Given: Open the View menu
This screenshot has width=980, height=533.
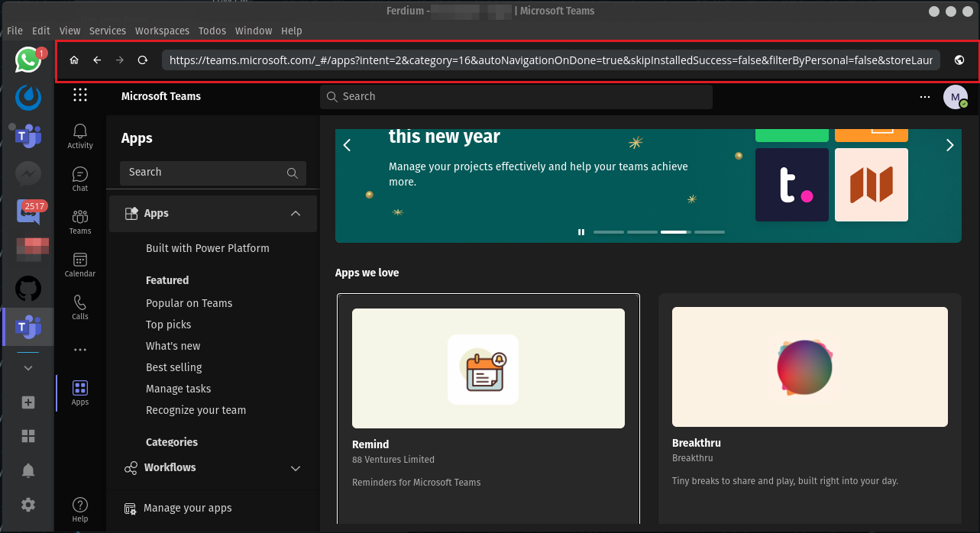Looking at the screenshot, I should coord(70,31).
